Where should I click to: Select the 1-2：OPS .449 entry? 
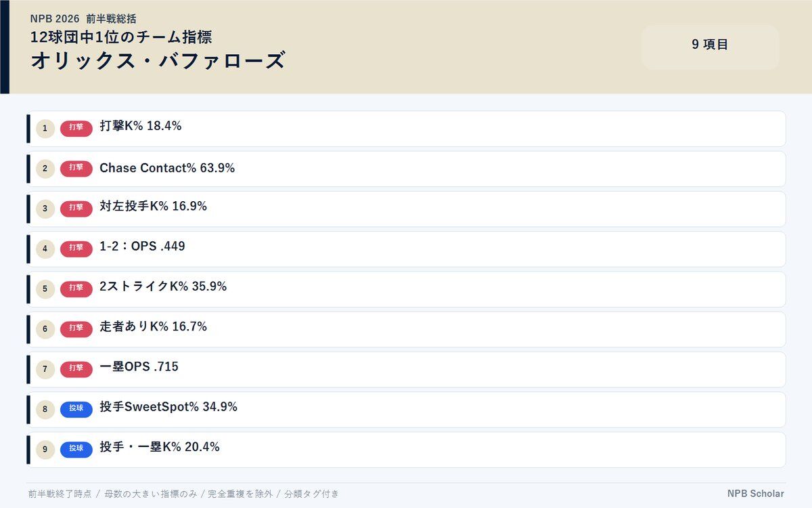406,249
